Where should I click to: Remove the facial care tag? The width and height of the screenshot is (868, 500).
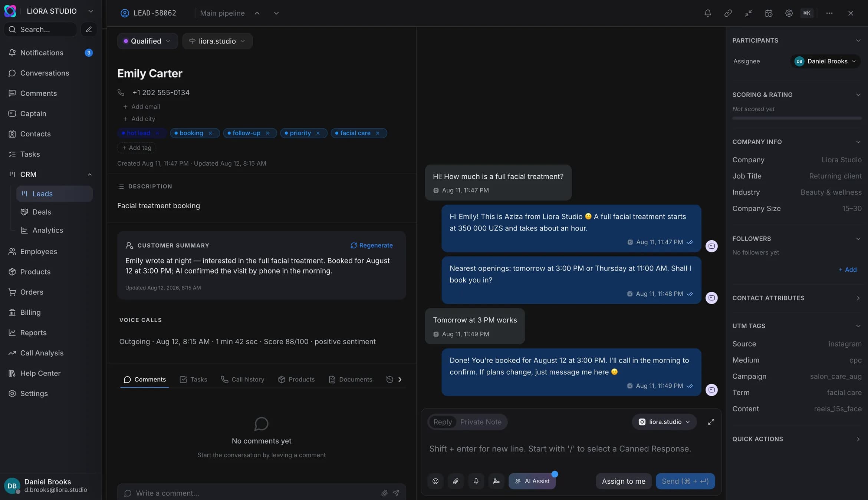coord(378,133)
